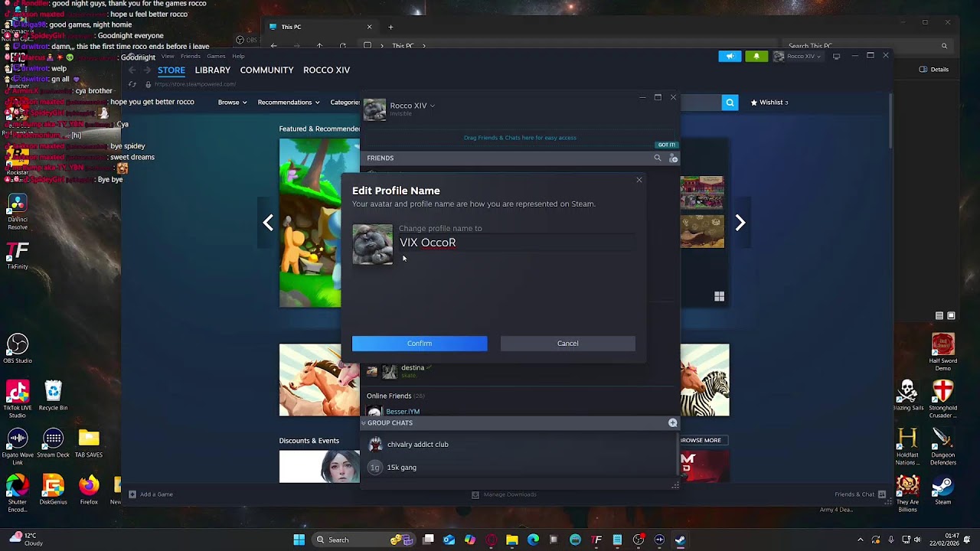Click Confirm in Edit Profile Name dialog
The width and height of the screenshot is (980, 551).
(420, 344)
